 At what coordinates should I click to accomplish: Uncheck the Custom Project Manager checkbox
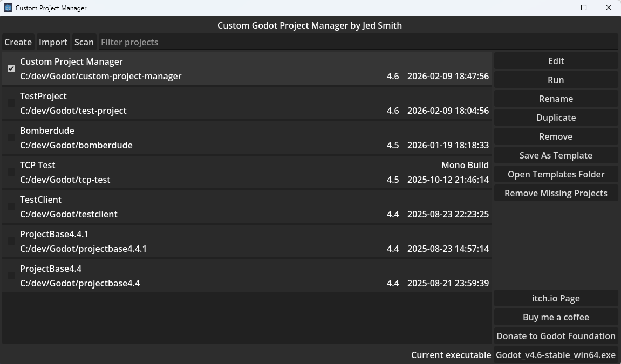[11, 68]
